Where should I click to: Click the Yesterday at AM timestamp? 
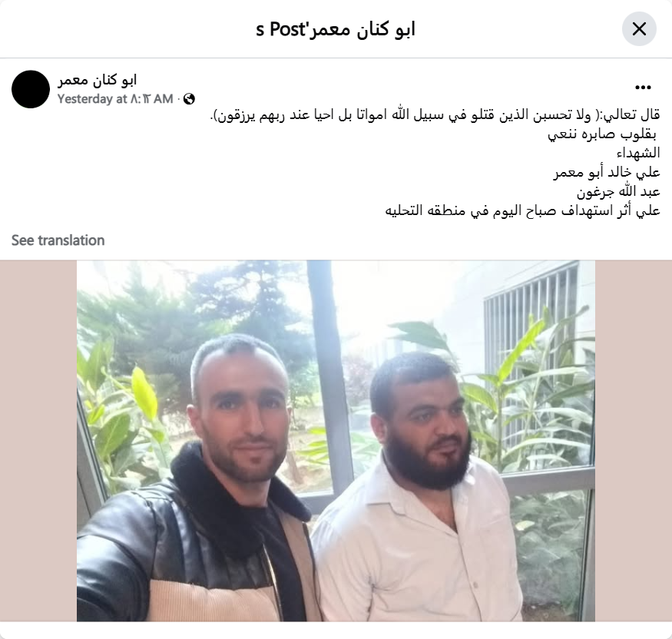[115, 99]
